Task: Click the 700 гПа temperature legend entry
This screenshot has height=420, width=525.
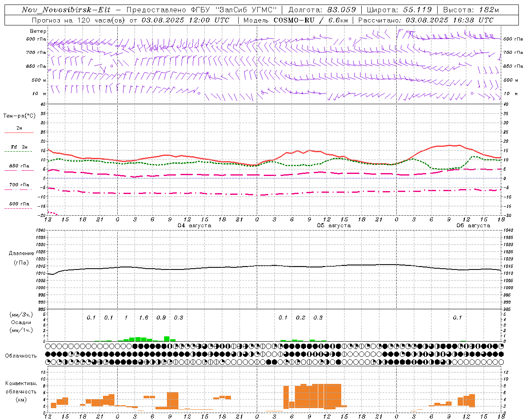Action: coord(19,185)
